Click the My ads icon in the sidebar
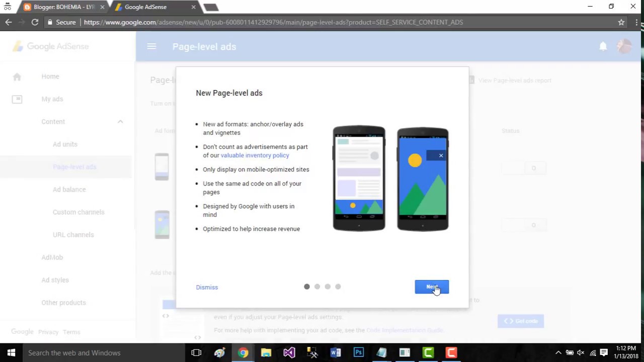 pos(17,99)
